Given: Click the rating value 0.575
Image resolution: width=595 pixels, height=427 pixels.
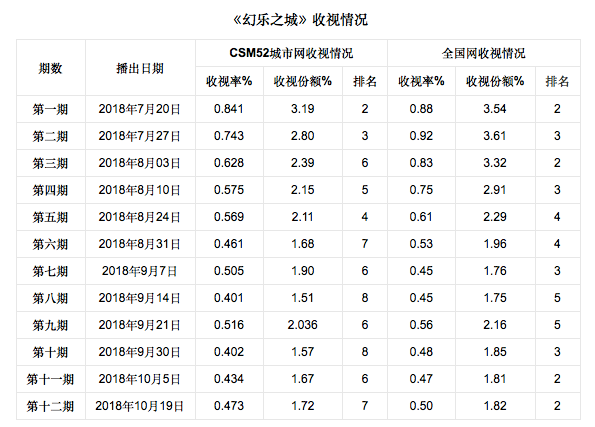Looking at the screenshot, I should tap(229, 190).
